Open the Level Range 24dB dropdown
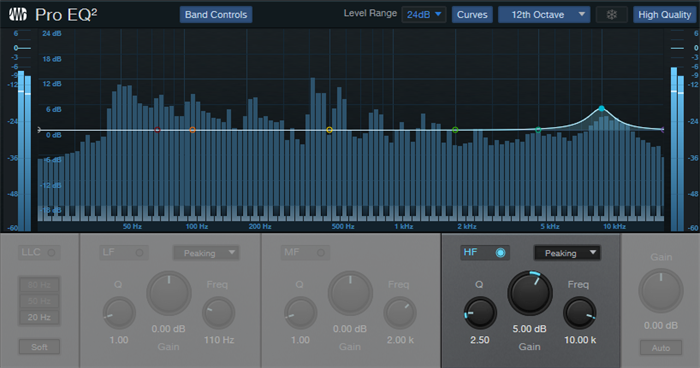700x368 pixels. coord(424,15)
